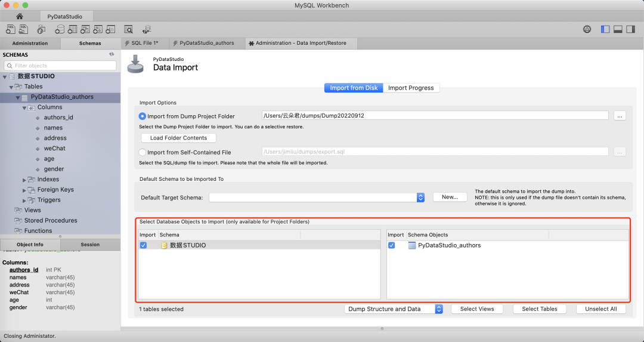Expand the Indexes tree node

tap(24, 180)
